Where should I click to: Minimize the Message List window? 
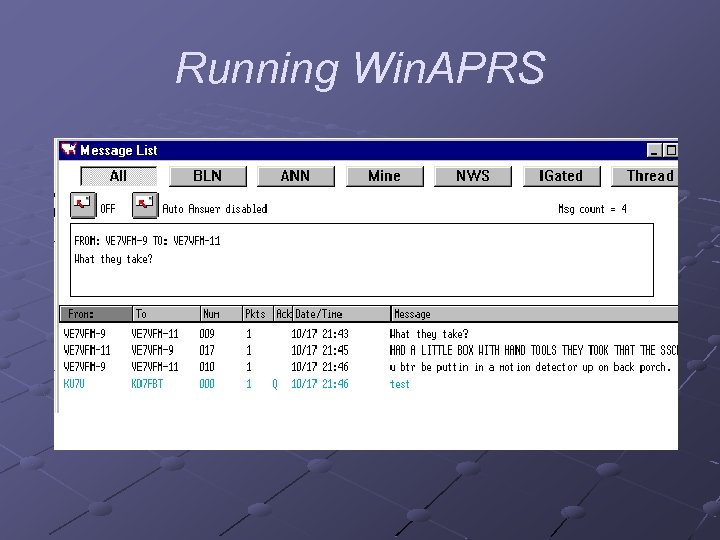pyautogui.click(x=654, y=150)
